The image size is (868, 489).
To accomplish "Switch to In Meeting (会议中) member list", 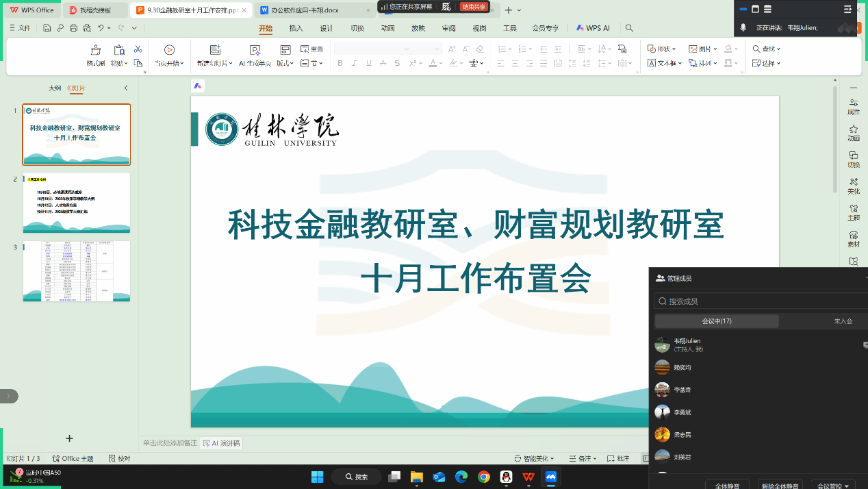I will click(717, 321).
